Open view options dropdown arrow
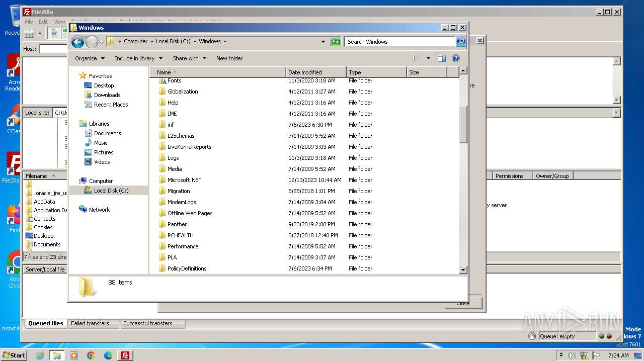This screenshot has height=362, width=644. pos(428,58)
